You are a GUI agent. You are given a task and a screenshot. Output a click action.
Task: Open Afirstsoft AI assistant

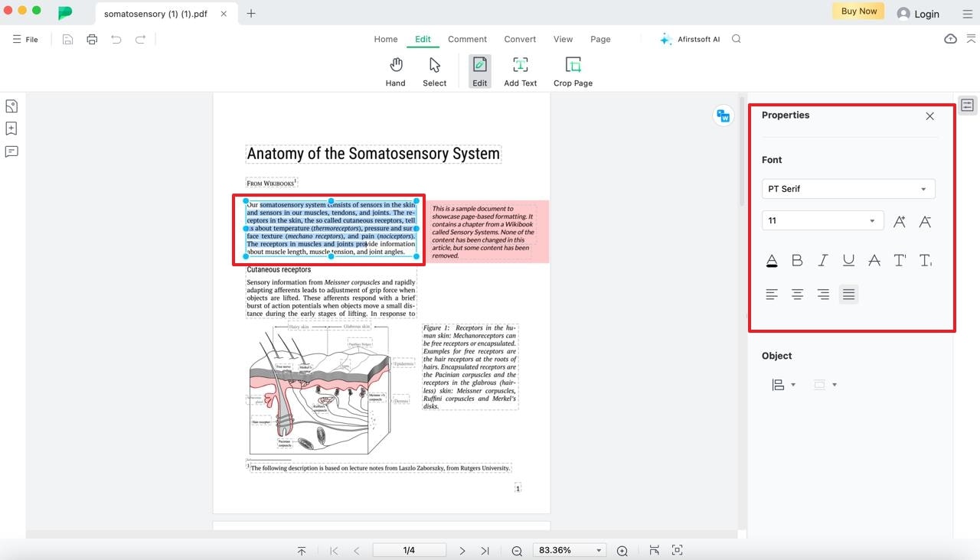click(x=690, y=39)
